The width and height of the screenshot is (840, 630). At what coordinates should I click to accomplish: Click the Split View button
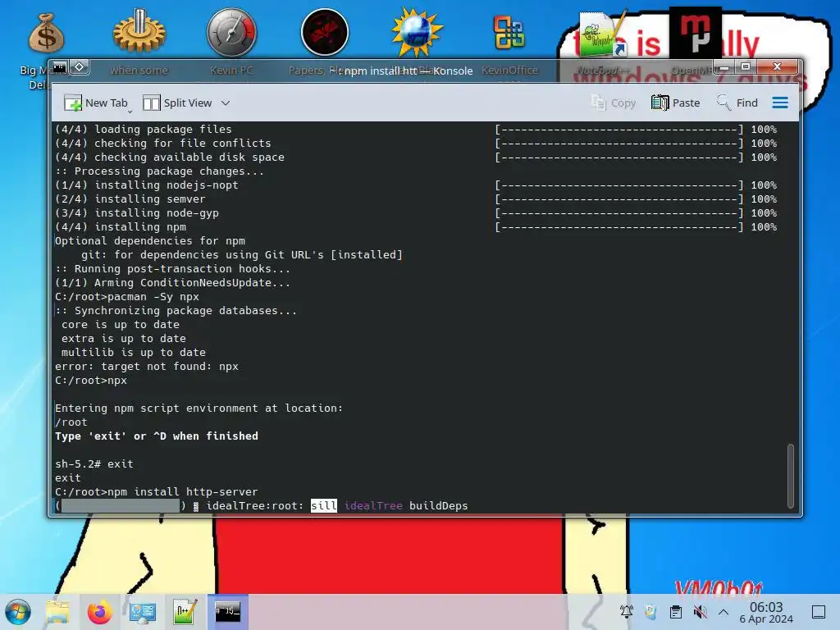click(x=177, y=103)
